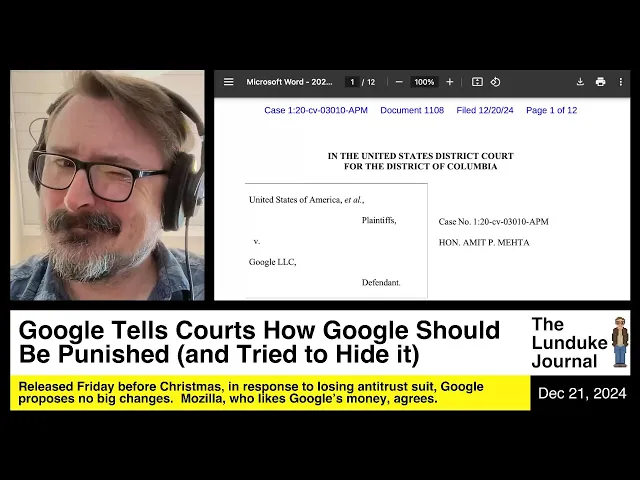Click the 'Dec 21, 2024' date label

click(582, 393)
